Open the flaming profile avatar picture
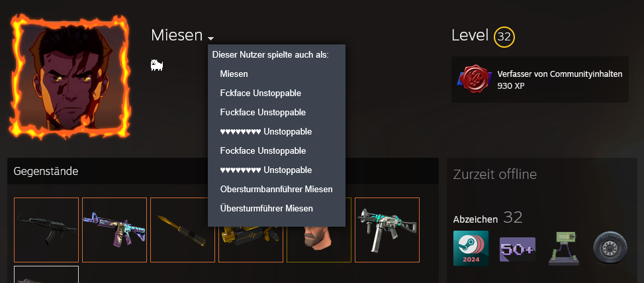Screen dimensions: 644x283 click(69, 76)
